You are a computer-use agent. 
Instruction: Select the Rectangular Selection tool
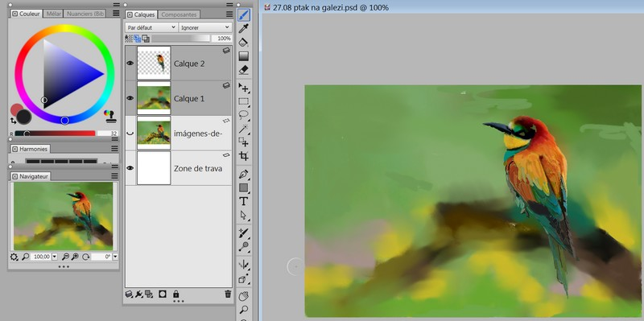[x=244, y=101]
